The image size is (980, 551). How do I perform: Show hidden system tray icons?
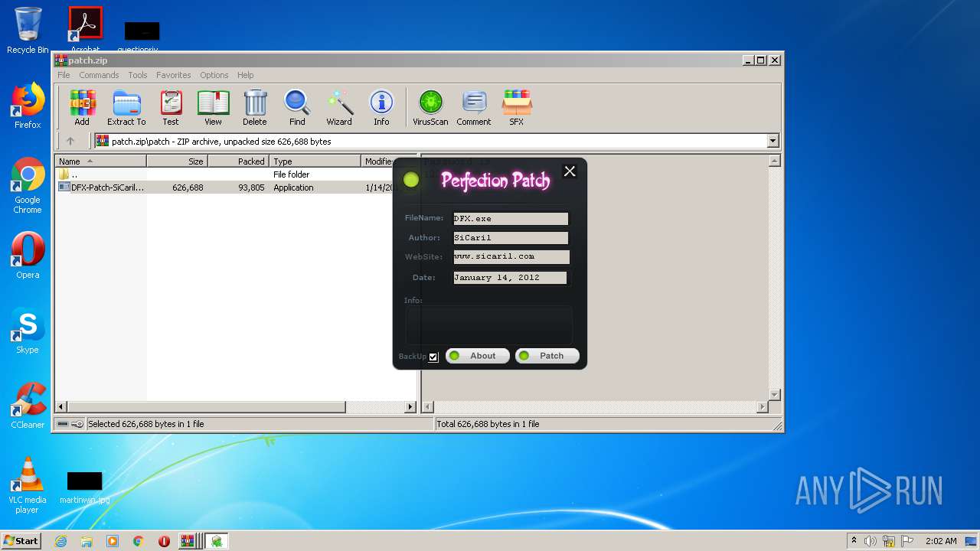click(854, 541)
